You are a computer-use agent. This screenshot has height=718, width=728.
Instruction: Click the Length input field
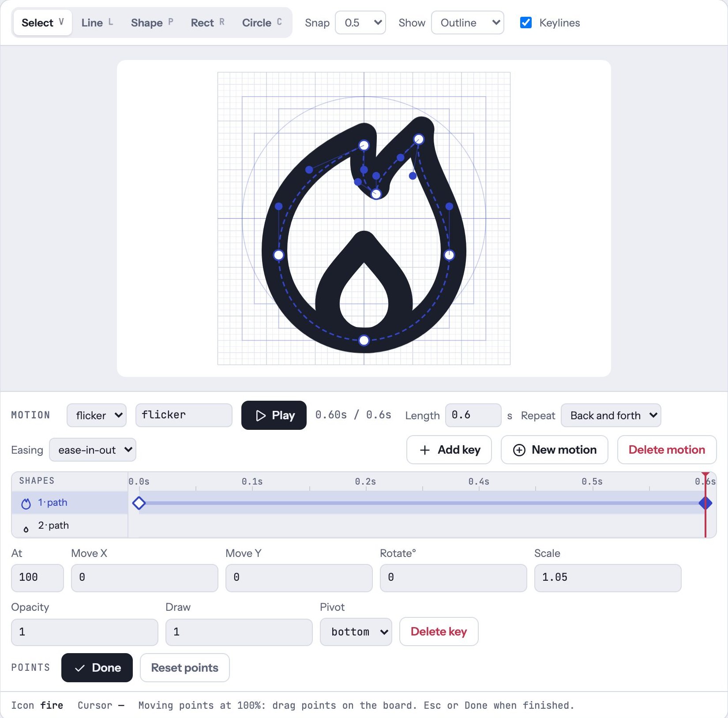click(x=473, y=415)
